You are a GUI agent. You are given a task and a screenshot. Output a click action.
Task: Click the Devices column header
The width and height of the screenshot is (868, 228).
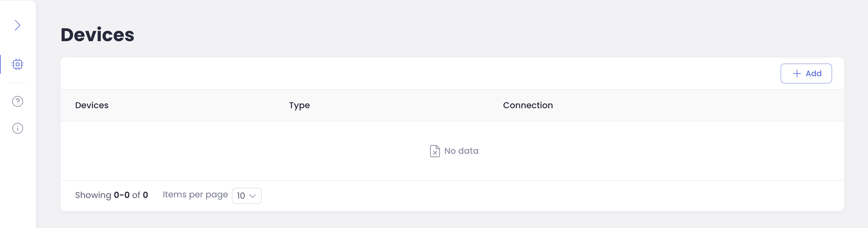click(92, 105)
